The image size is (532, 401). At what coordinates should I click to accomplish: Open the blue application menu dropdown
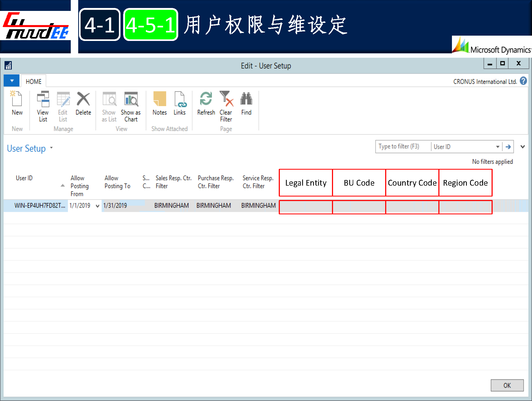coord(12,81)
